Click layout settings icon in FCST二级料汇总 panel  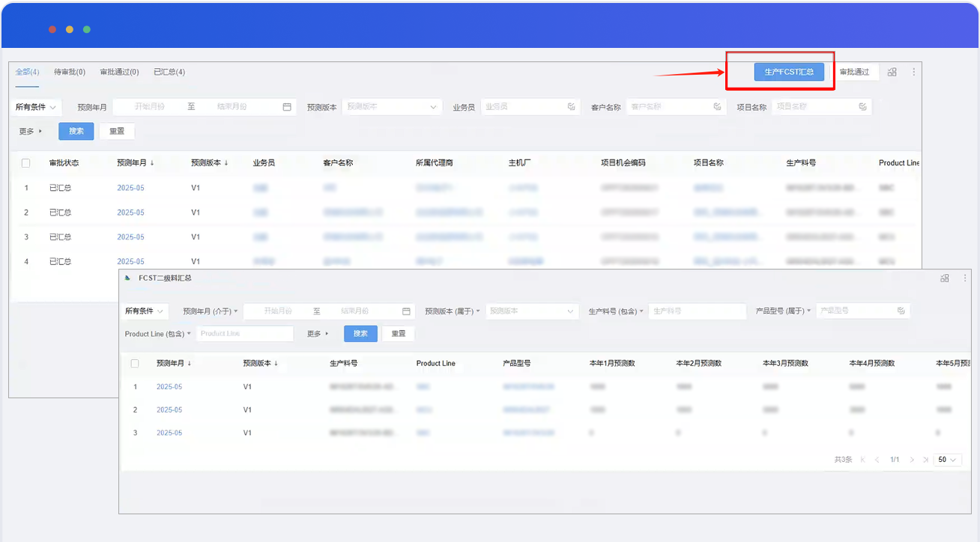pos(945,278)
